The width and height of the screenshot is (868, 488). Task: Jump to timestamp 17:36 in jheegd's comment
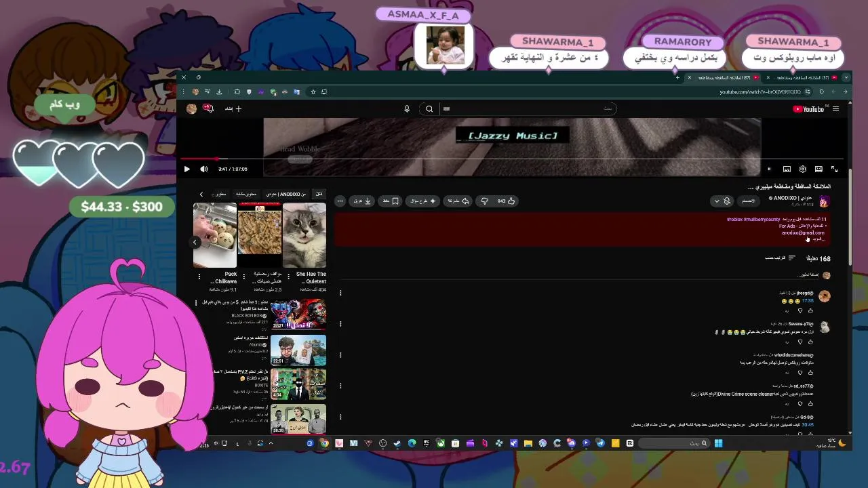pyautogui.click(x=808, y=301)
